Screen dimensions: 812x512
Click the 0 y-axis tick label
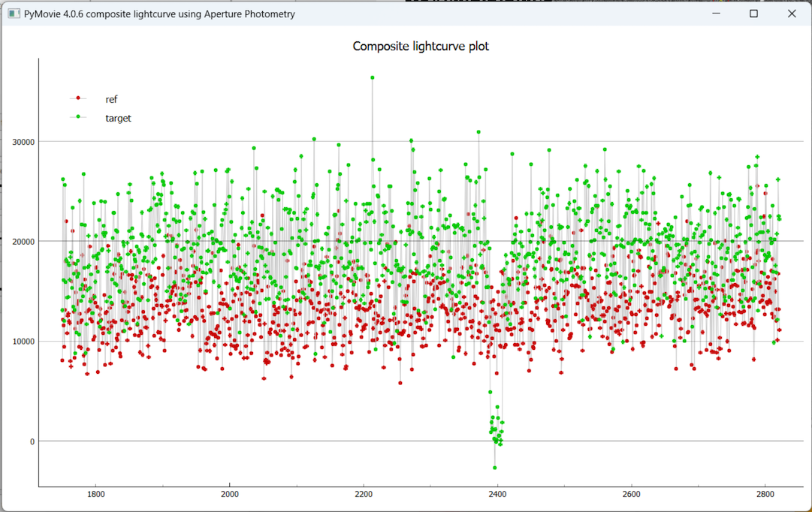(x=32, y=441)
